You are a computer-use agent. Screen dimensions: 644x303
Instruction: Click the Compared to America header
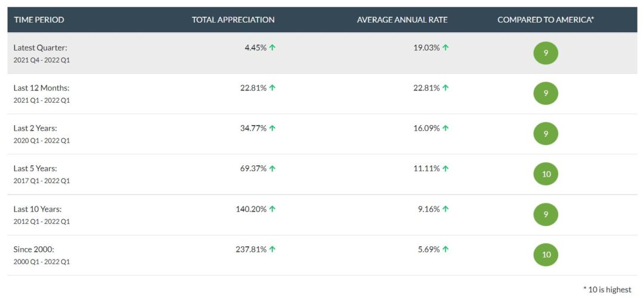tap(546, 20)
